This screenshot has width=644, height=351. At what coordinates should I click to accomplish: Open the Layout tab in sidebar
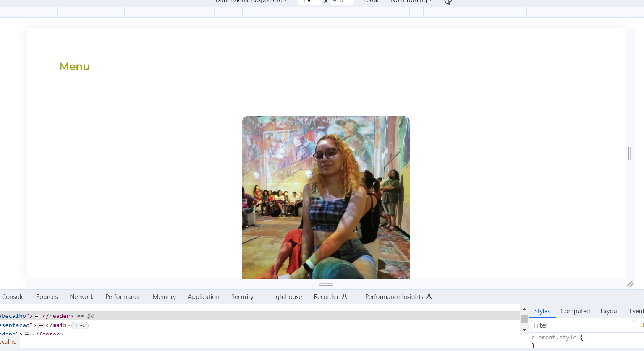click(x=610, y=311)
